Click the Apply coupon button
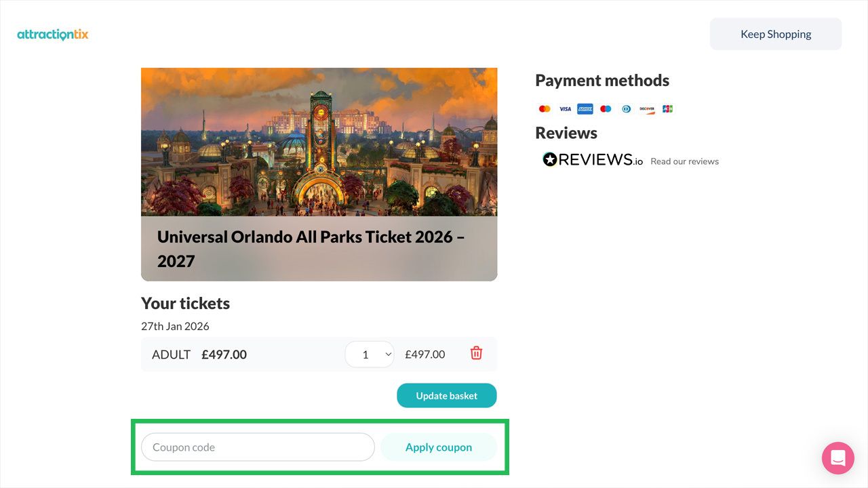The height and width of the screenshot is (488, 868). tap(439, 447)
